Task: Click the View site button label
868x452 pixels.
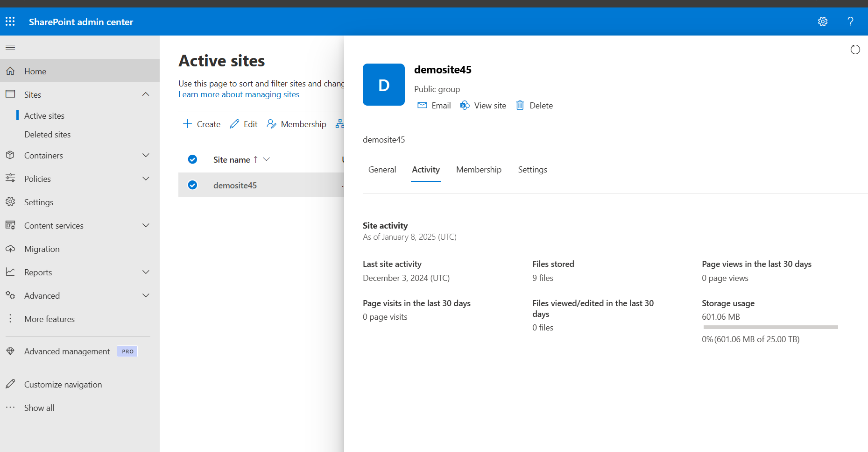Action: coord(490,106)
